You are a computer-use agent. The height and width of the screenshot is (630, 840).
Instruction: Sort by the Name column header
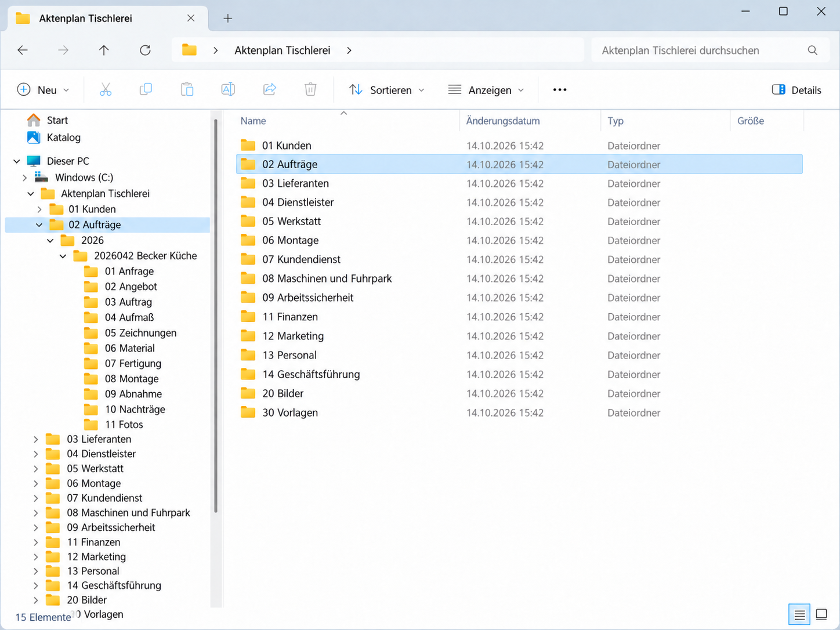click(x=254, y=121)
